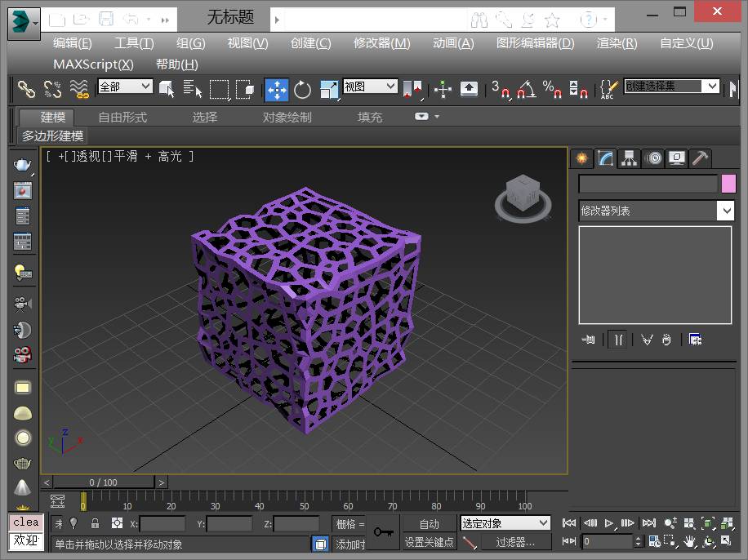
Task: Select the Link tool in main toolbar
Action: pyautogui.click(x=26, y=89)
